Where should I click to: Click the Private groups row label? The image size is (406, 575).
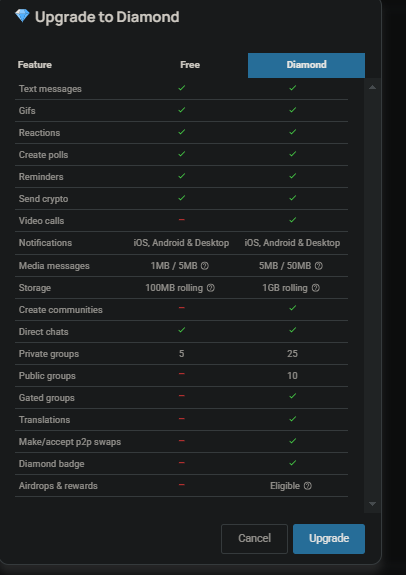(49, 354)
